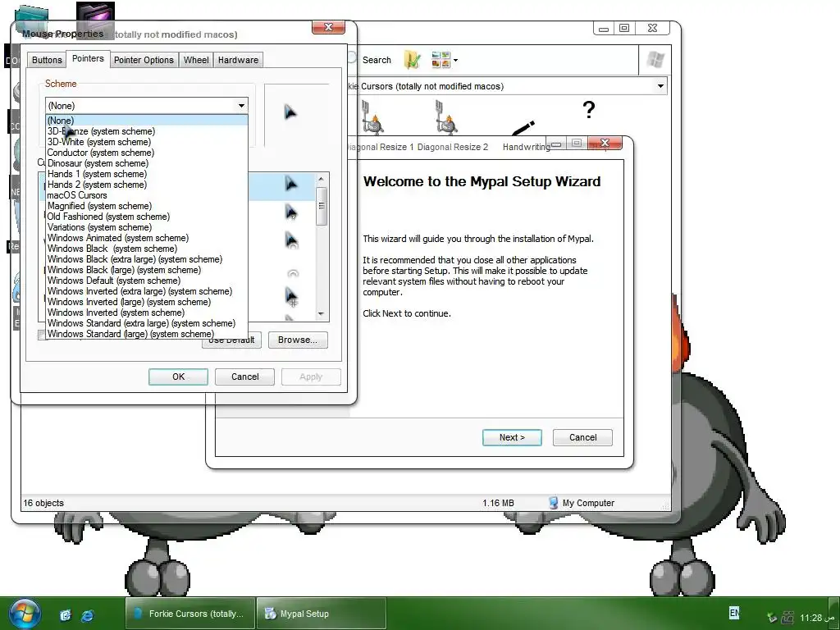Viewport: 840px width, 630px height.
Task: Launch Internet Explorer from Quick Launch
Action: click(x=87, y=615)
